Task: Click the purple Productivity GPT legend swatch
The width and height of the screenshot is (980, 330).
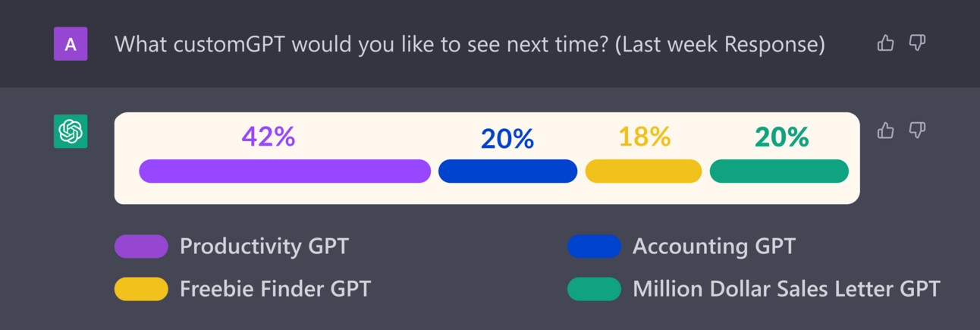Action: point(141,247)
